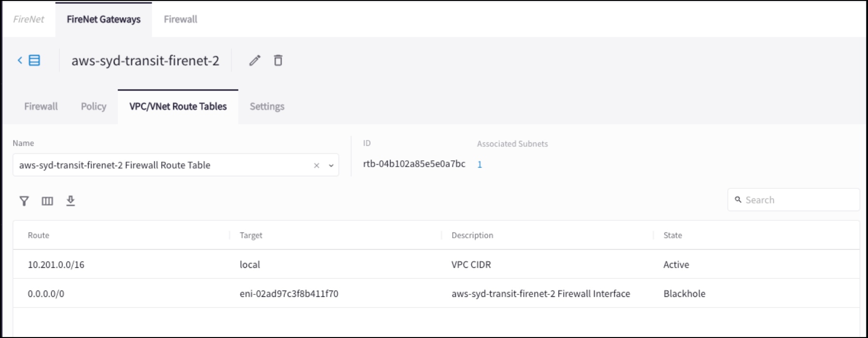Image resolution: width=868 pixels, height=338 pixels.
Task: Download the route table data
Action: [71, 200]
